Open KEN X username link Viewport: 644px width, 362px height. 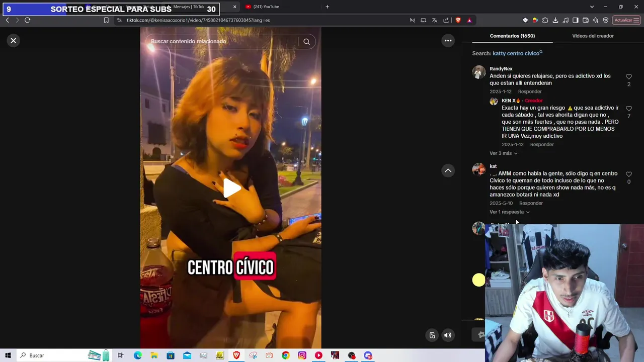(x=511, y=101)
